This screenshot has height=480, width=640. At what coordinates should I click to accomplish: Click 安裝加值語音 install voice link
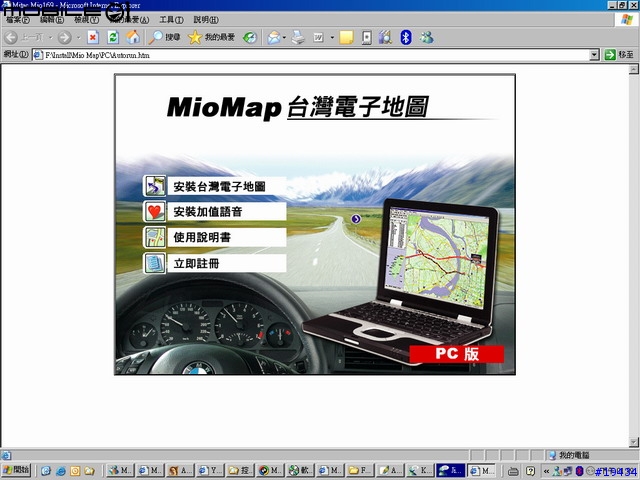click(227, 211)
